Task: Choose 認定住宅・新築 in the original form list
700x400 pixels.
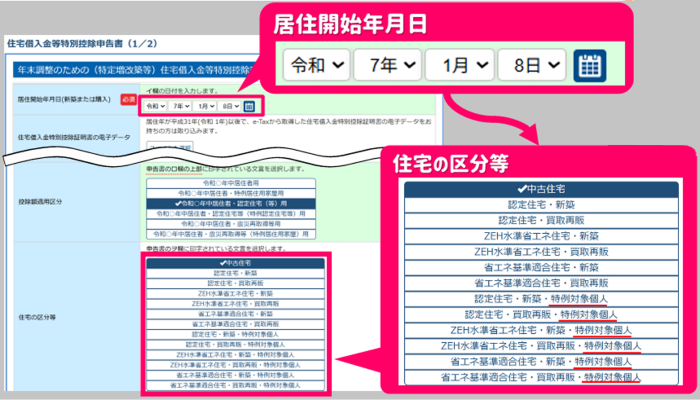Action: 235,273
